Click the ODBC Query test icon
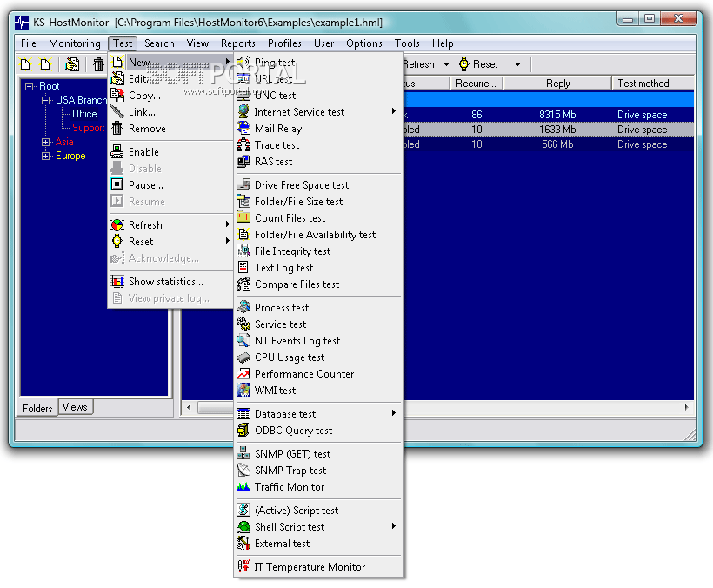 (243, 430)
